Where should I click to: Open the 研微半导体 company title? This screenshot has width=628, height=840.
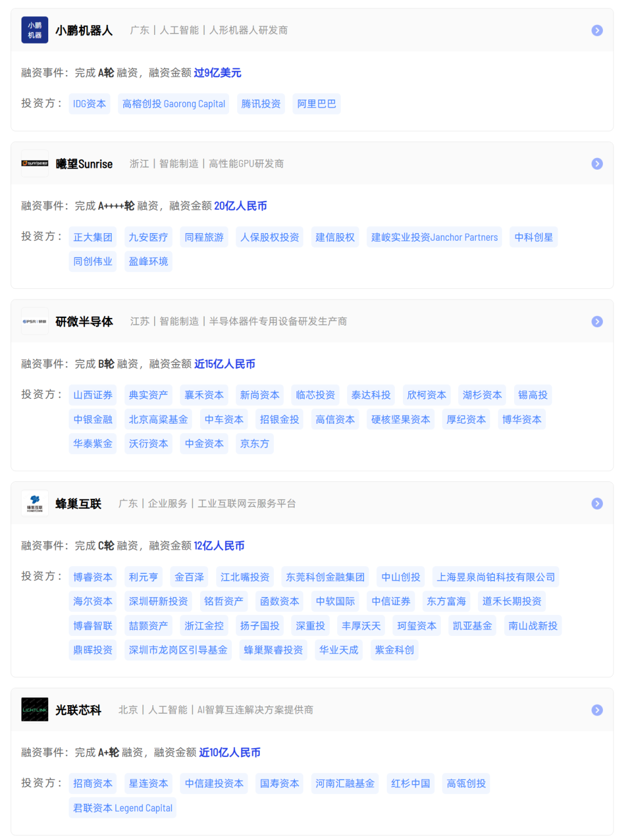point(84,321)
